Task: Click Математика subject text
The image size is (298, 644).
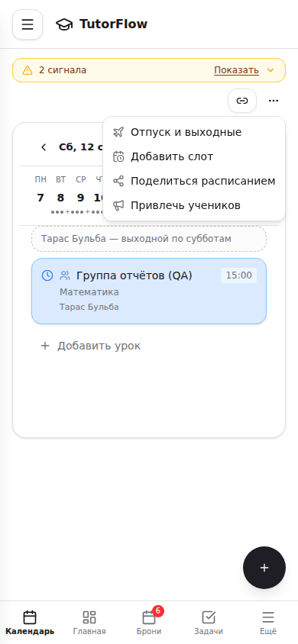Action: click(x=89, y=292)
